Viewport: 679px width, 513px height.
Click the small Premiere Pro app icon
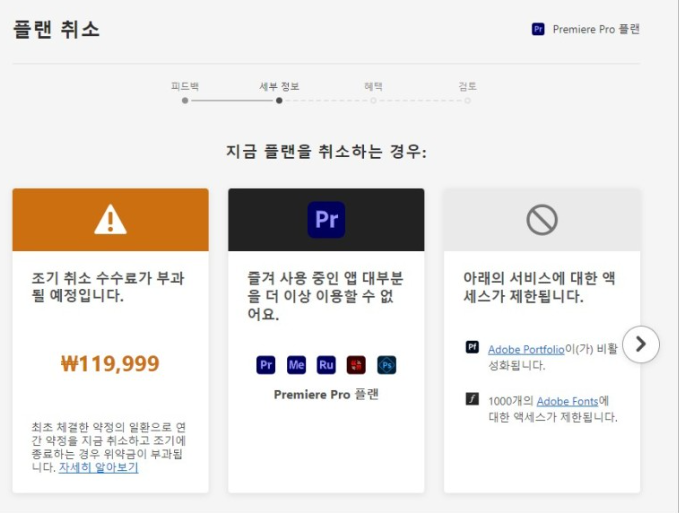(265, 365)
